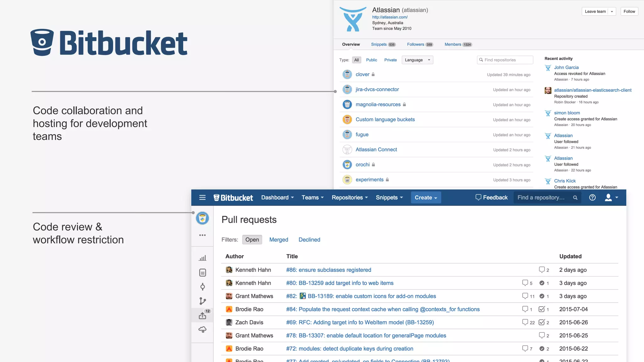Click the fugue repository avatar

pos(347,134)
